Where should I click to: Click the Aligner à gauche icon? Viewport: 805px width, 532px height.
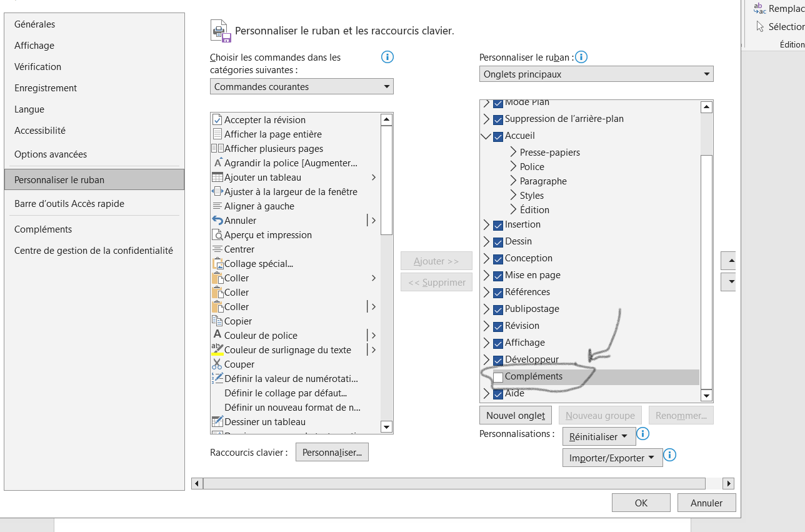[217, 206]
